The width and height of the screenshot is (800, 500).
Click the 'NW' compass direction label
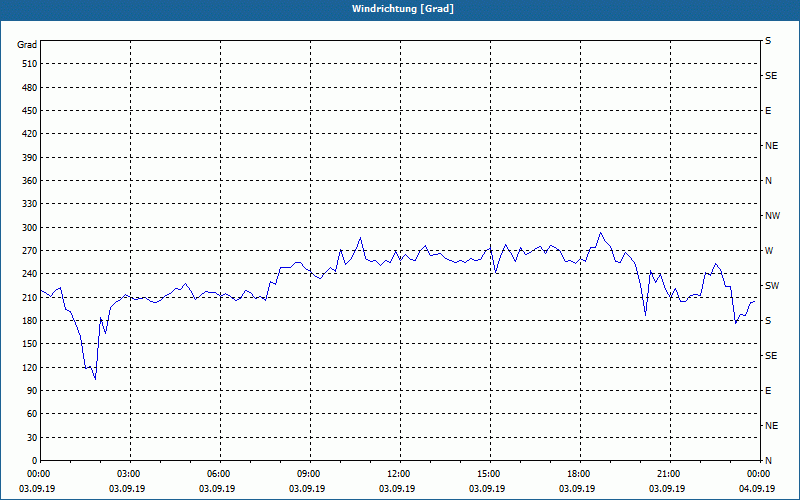[772, 216]
